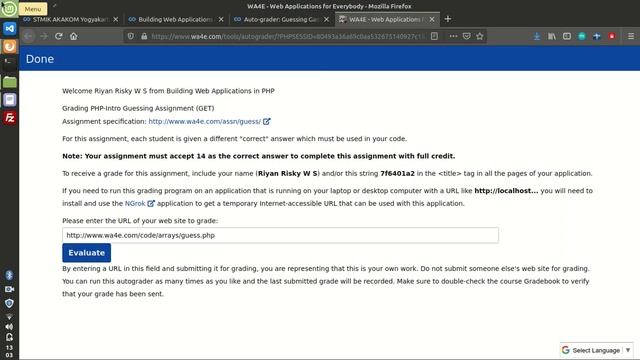Click the Google logo in language widget

pos(566,350)
